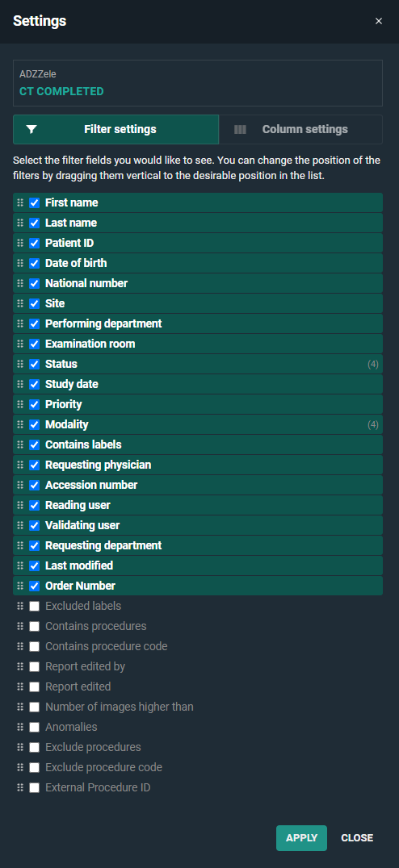Image resolution: width=399 pixels, height=868 pixels.
Task: Check the Report edited by option
Action: [35, 666]
